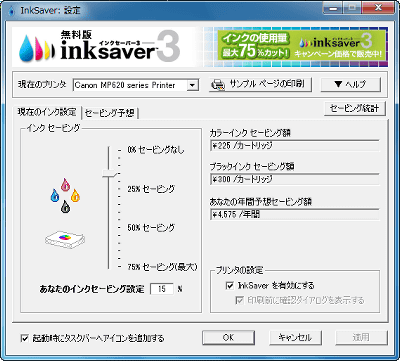Click the 50% セービング slider label
Image resolution: width=400 pixels, height=361 pixels.
coord(151,228)
